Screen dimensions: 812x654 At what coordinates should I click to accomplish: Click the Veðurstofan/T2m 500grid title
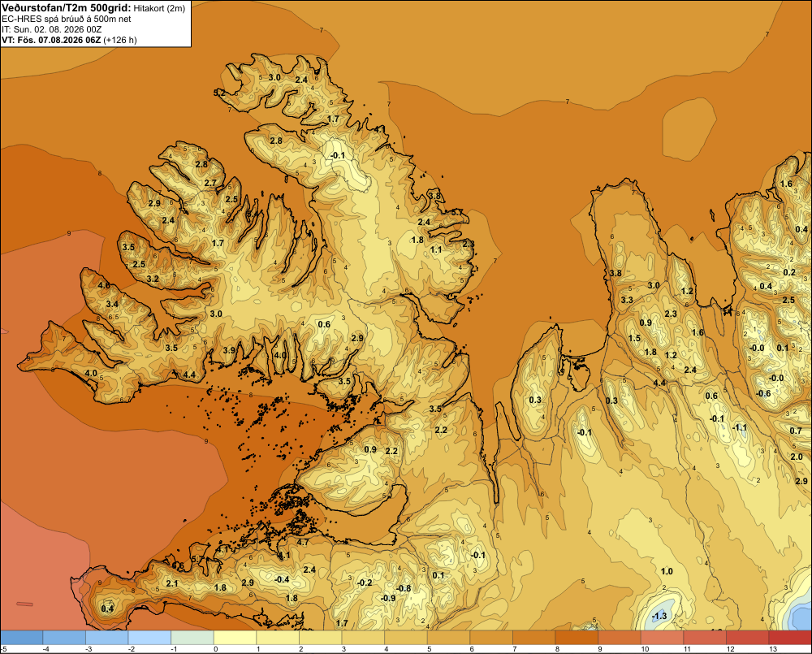(67, 7)
